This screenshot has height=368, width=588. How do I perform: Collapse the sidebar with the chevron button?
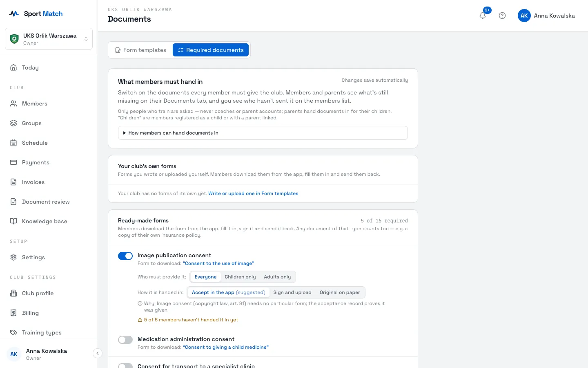98,353
